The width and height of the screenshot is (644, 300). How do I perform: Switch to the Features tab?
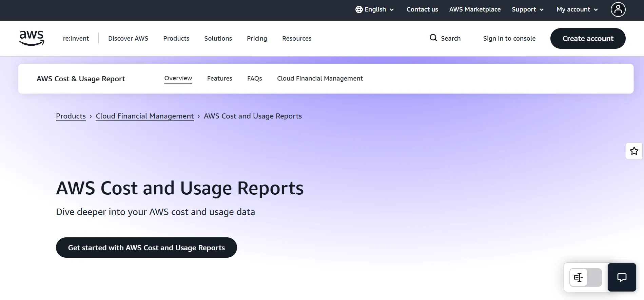point(220,79)
